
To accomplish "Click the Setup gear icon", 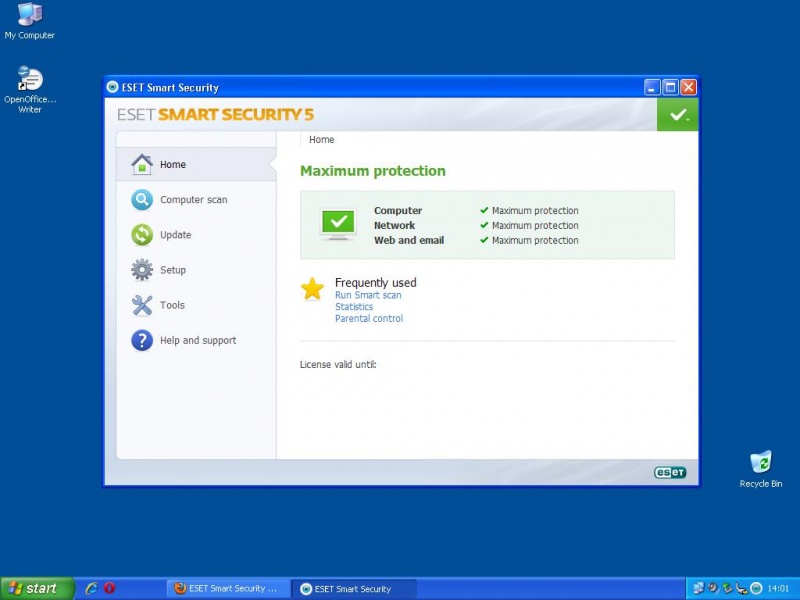I will coord(142,270).
